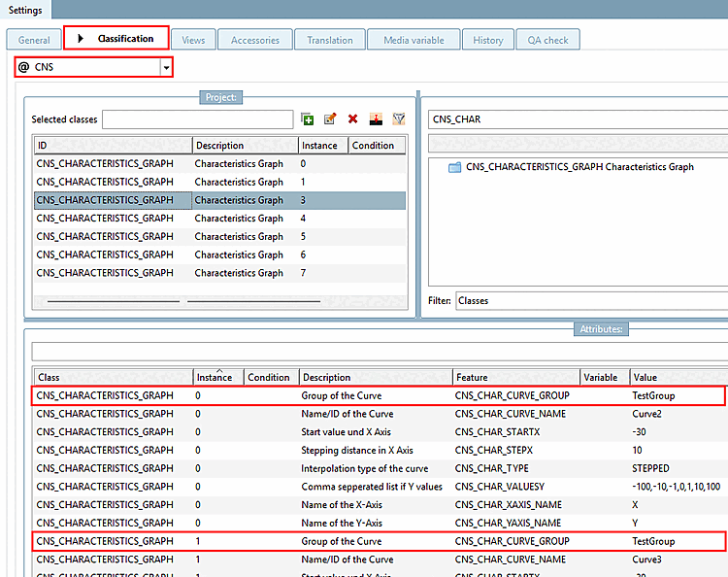
Task: Click the red X delete class icon
Action: pyautogui.click(x=353, y=119)
